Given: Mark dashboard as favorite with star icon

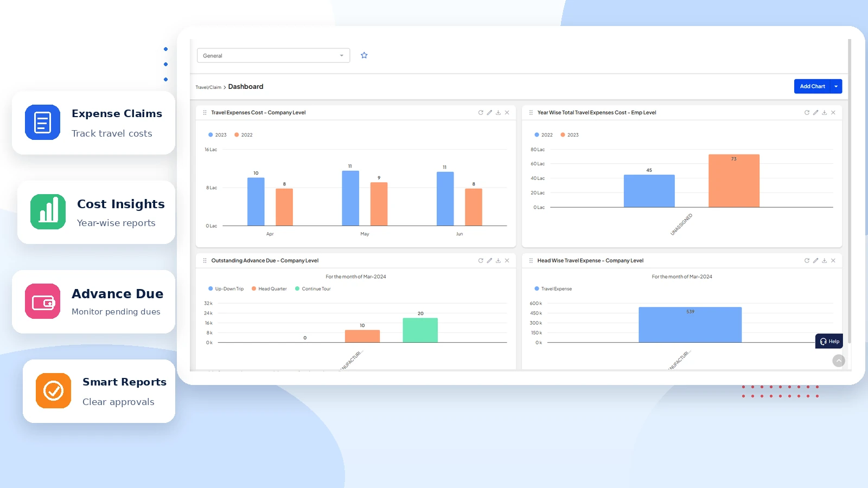Looking at the screenshot, I should coord(364,55).
